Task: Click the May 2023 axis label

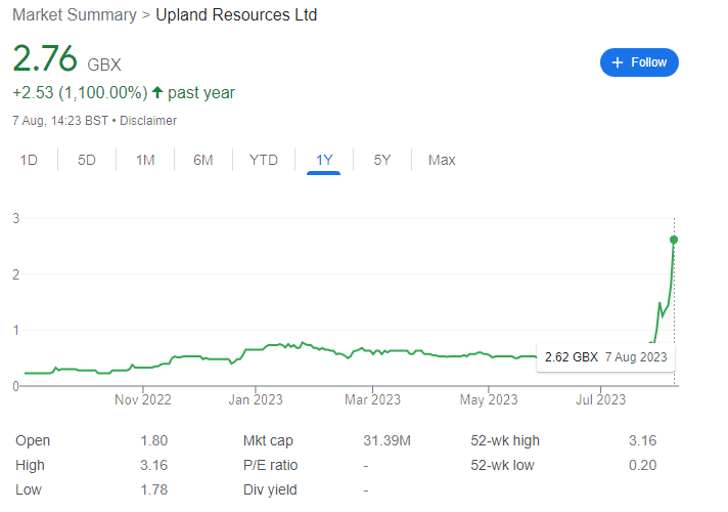Action: [x=488, y=400]
